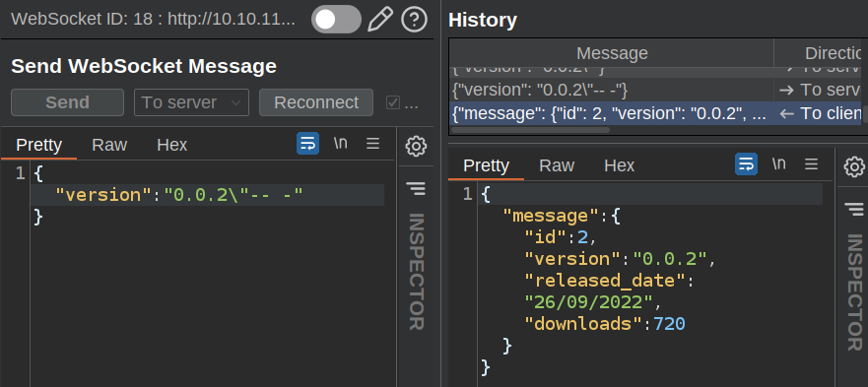
Task: Click the History vertical scrollbar
Action: coord(865,113)
